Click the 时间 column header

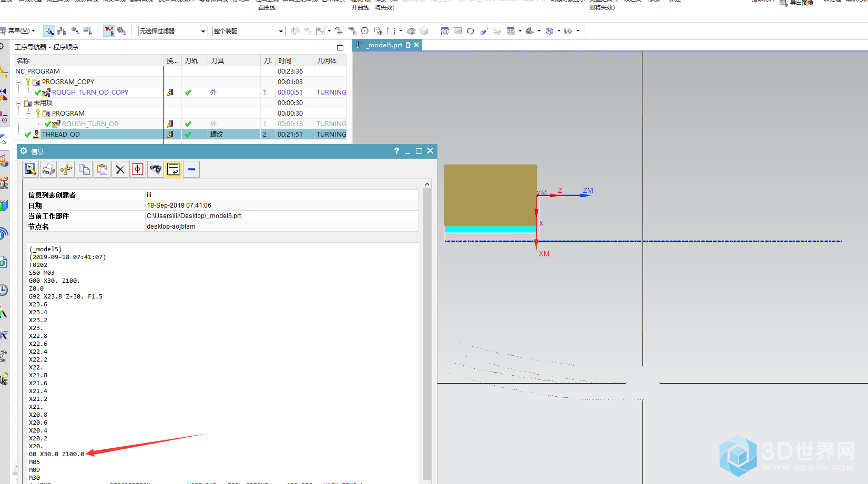click(294, 61)
